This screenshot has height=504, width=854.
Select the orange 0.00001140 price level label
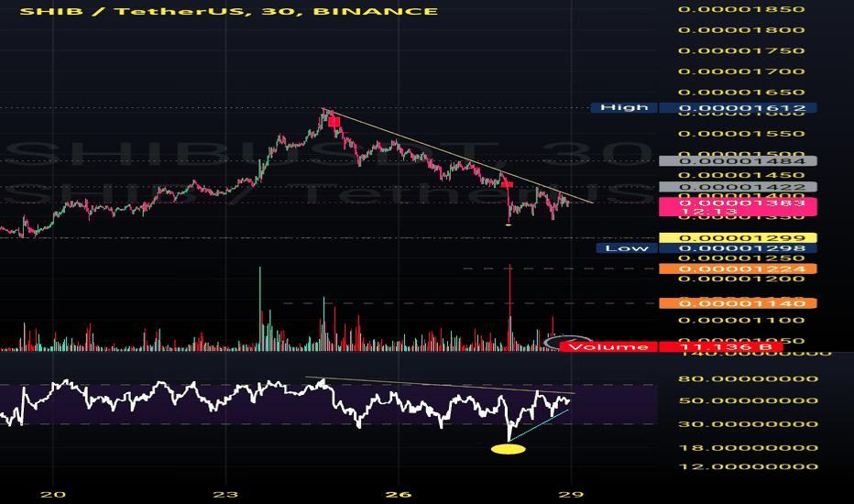point(738,303)
